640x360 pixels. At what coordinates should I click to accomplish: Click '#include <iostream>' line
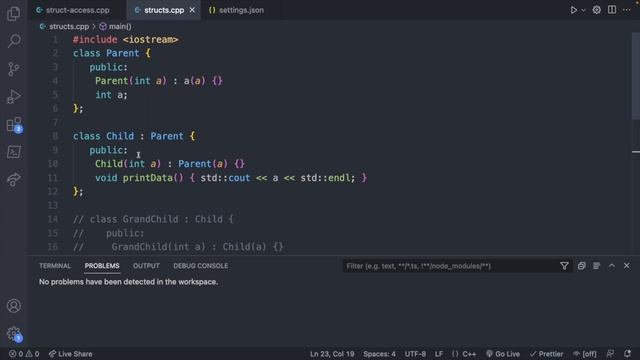coord(126,40)
